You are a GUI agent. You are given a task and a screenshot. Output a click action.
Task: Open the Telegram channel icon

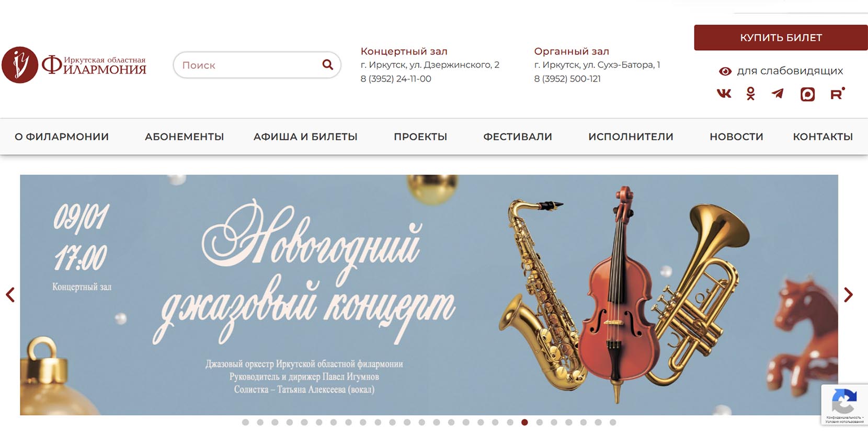pyautogui.click(x=778, y=94)
